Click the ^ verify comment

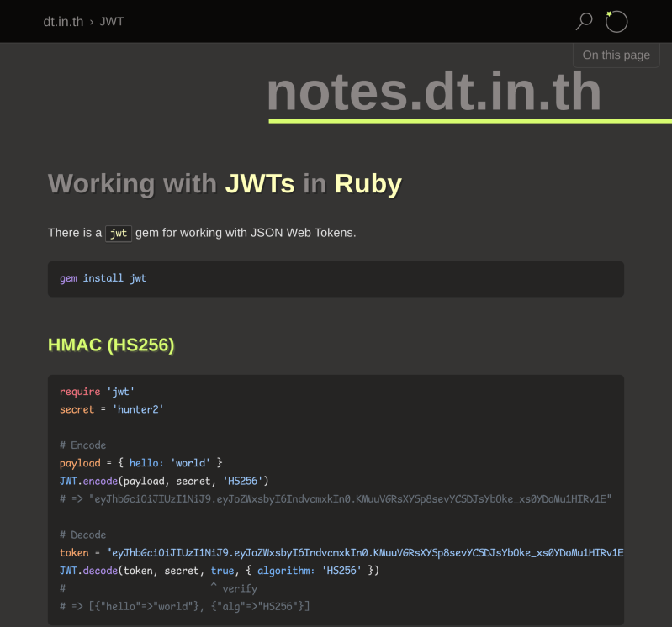pyautogui.click(x=234, y=588)
